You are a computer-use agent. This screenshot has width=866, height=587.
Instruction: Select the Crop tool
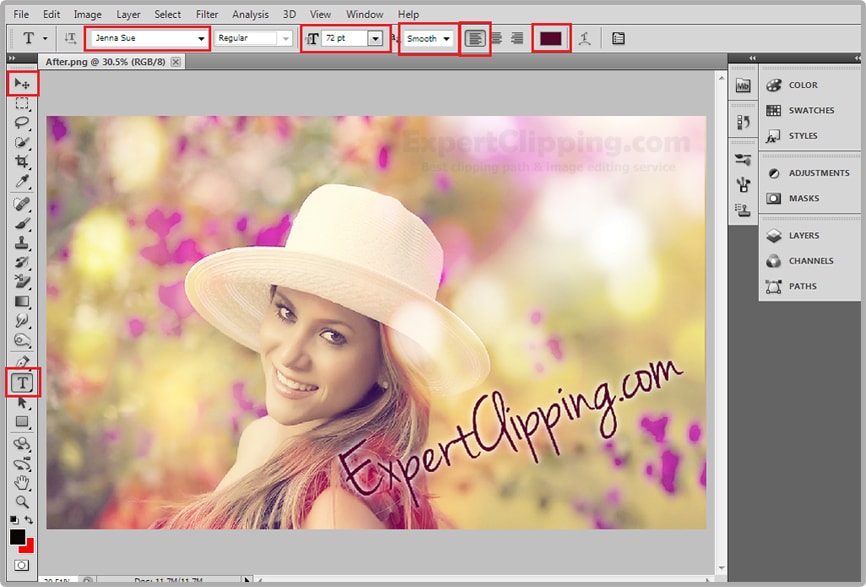22,162
